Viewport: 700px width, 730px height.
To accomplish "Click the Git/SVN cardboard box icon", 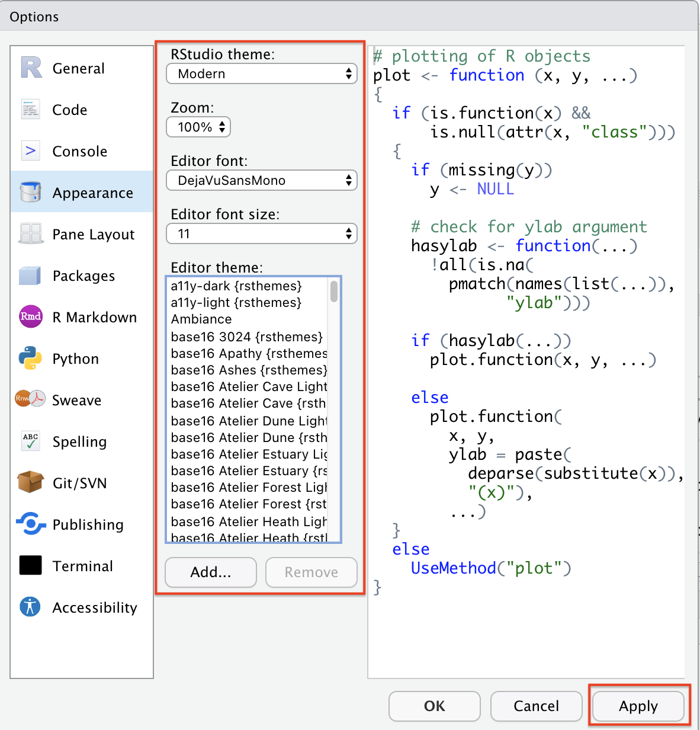I will 31,482.
